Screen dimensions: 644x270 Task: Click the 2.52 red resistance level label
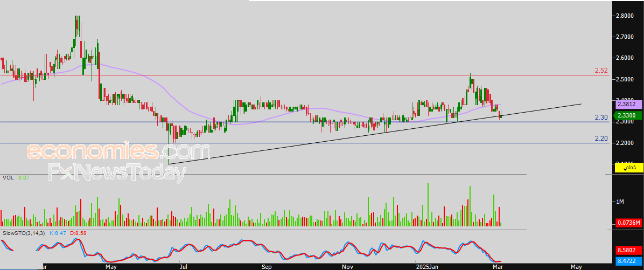click(x=601, y=71)
